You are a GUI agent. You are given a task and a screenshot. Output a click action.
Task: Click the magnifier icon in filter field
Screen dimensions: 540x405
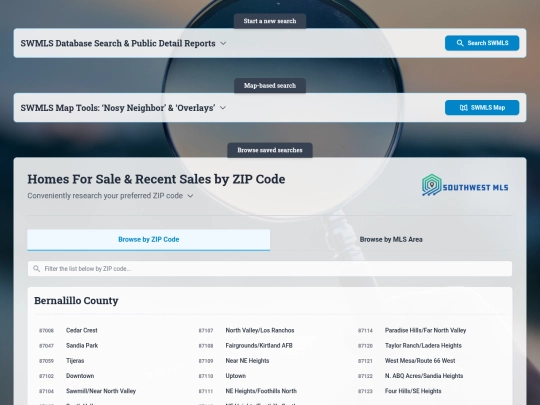36,269
